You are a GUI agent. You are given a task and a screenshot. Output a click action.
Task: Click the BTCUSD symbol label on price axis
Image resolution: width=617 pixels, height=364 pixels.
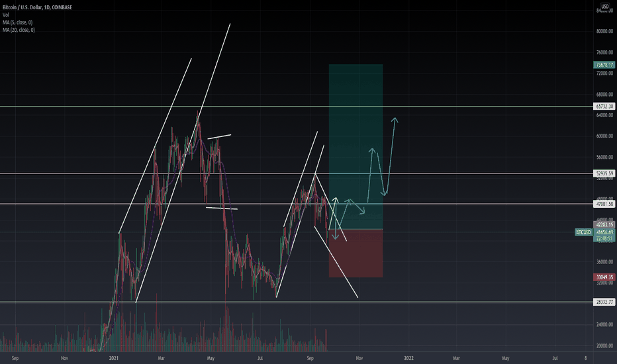[x=583, y=232]
